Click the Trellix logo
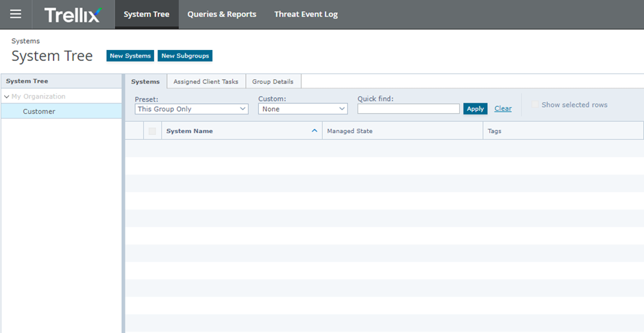This screenshot has width=644, height=333. click(x=73, y=14)
